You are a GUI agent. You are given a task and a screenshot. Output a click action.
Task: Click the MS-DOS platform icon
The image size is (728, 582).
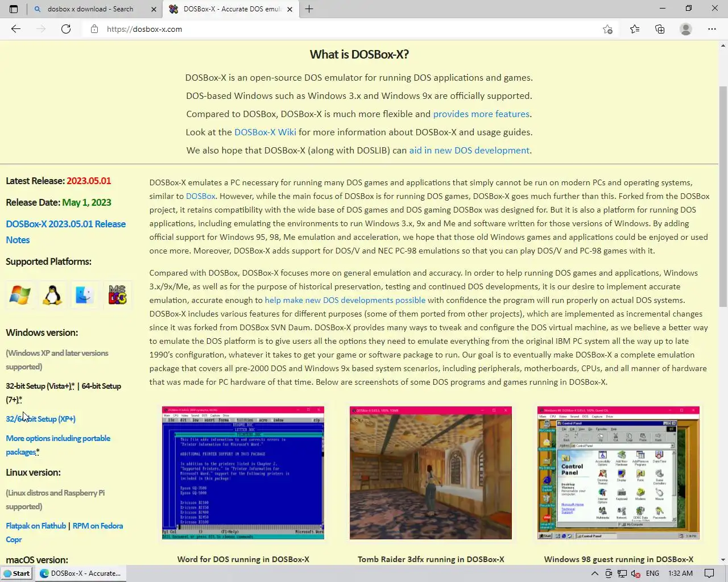click(117, 295)
